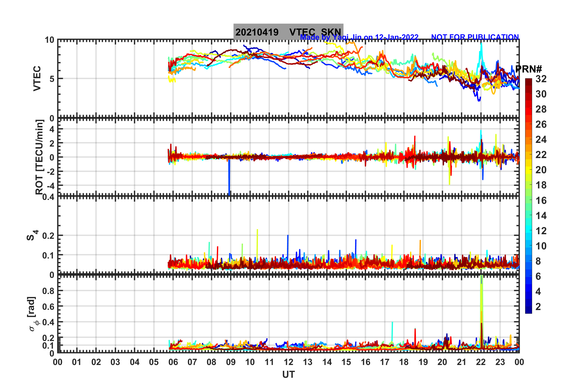Image resolution: width=577 pixels, height=392 pixels.
Task: Click the x-axis hour label 09
Action: tap(231, 362)
